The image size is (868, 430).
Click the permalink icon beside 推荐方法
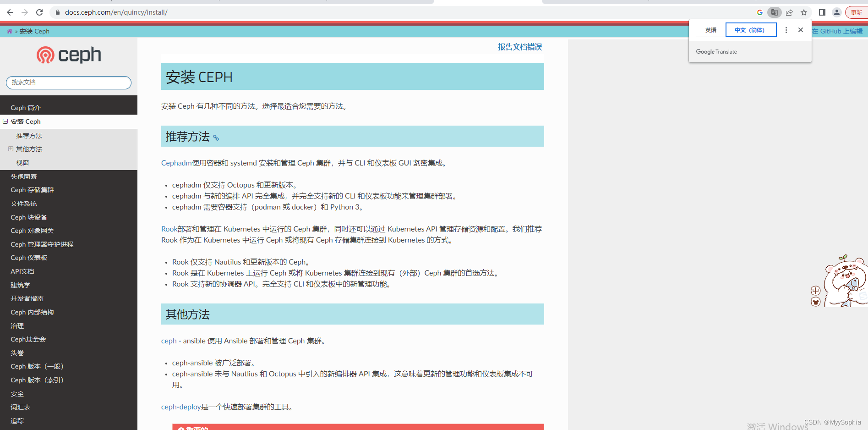pos(216,138)
